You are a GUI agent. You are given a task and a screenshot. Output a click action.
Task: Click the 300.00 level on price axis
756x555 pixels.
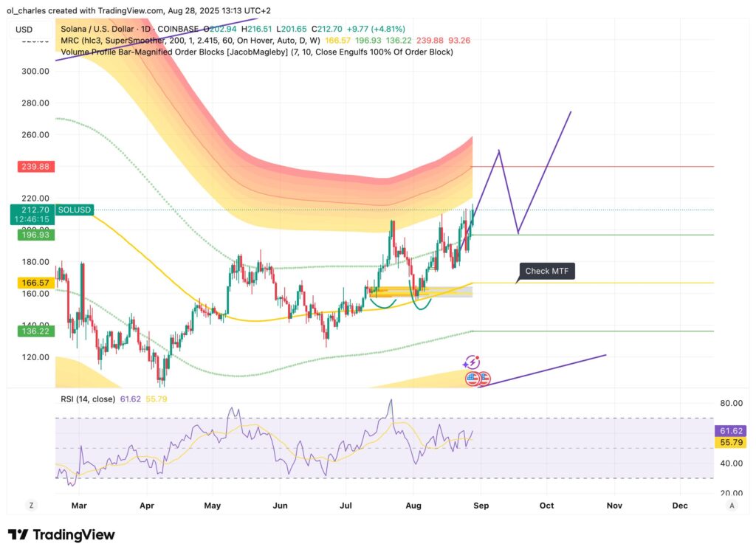pyautogui.click(x=35, y=72)
